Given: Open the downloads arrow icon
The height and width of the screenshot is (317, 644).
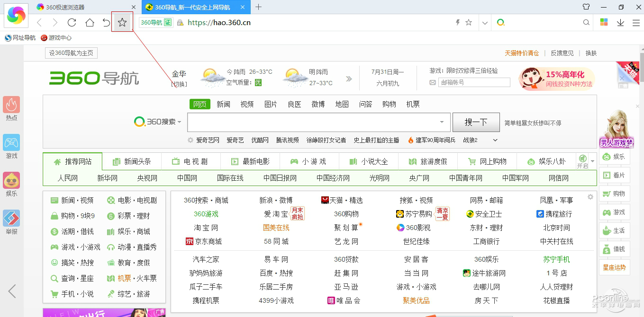Looking at the screenshot, I should [620, 23].
